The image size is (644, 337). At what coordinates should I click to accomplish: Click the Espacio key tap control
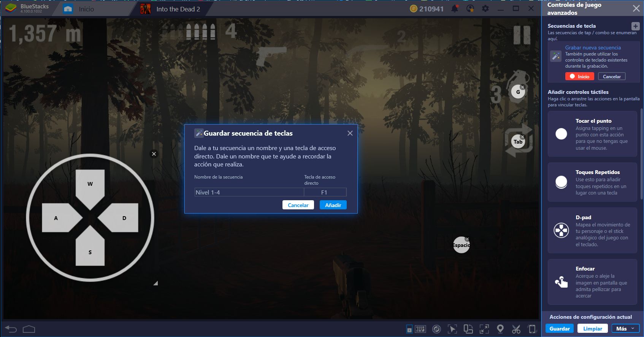[461, 245]
